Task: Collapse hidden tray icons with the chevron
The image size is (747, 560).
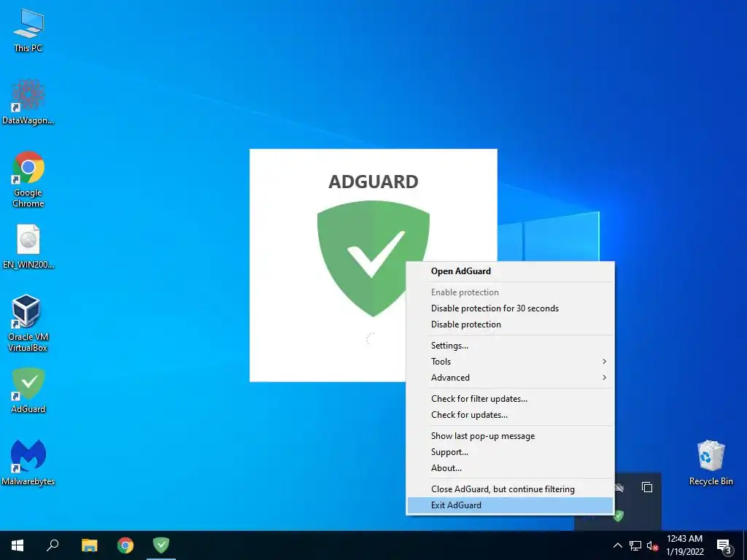Action: (x=617, y=545)
